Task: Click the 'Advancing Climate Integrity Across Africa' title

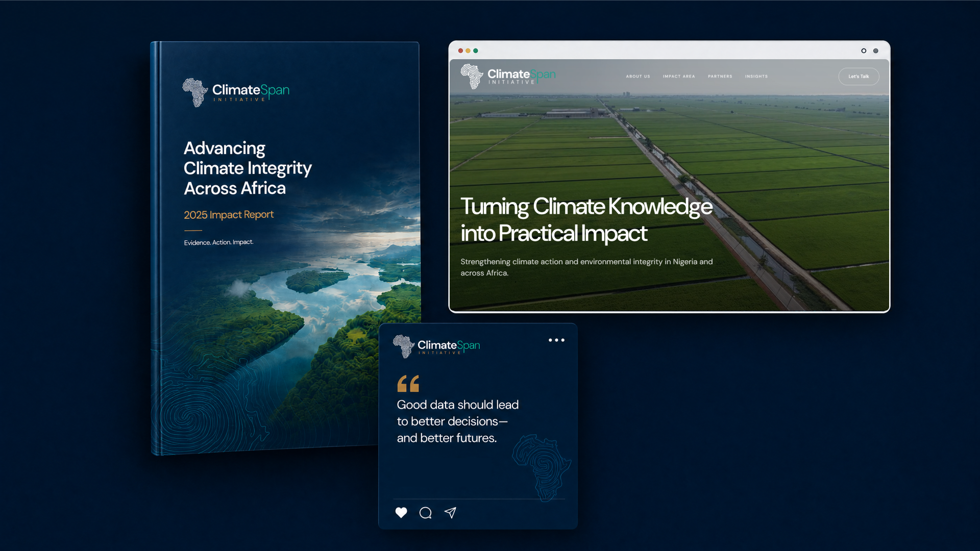Action: tap(248, 168)
